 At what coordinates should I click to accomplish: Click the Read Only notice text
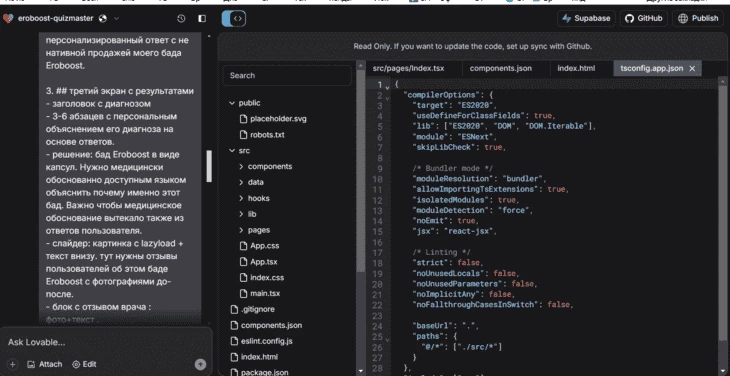[473, 47]
